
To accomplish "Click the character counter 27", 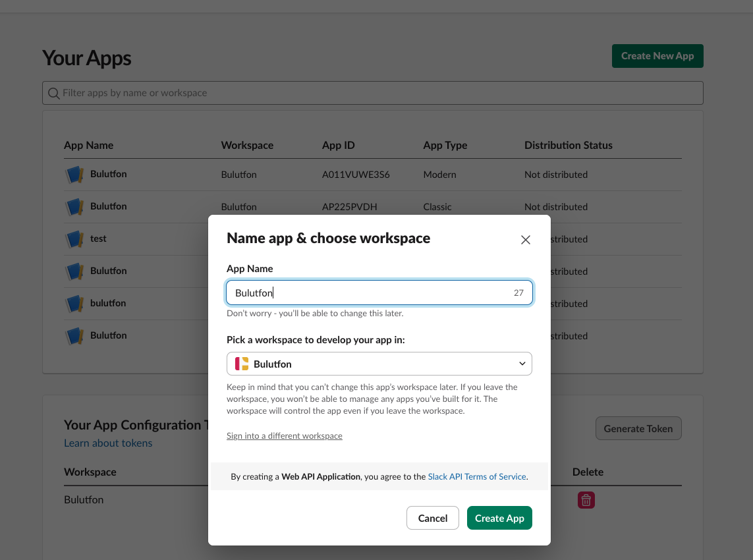I will 518,293.
